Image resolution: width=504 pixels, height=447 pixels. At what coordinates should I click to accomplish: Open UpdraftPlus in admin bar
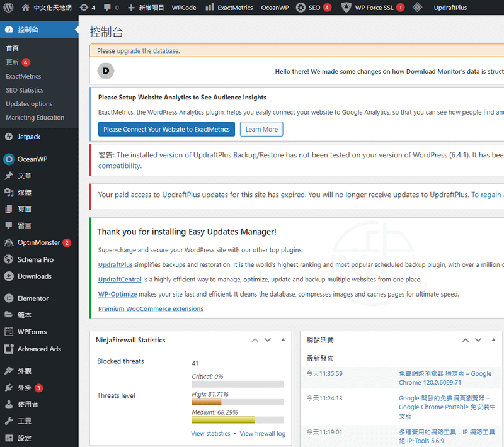450,8
